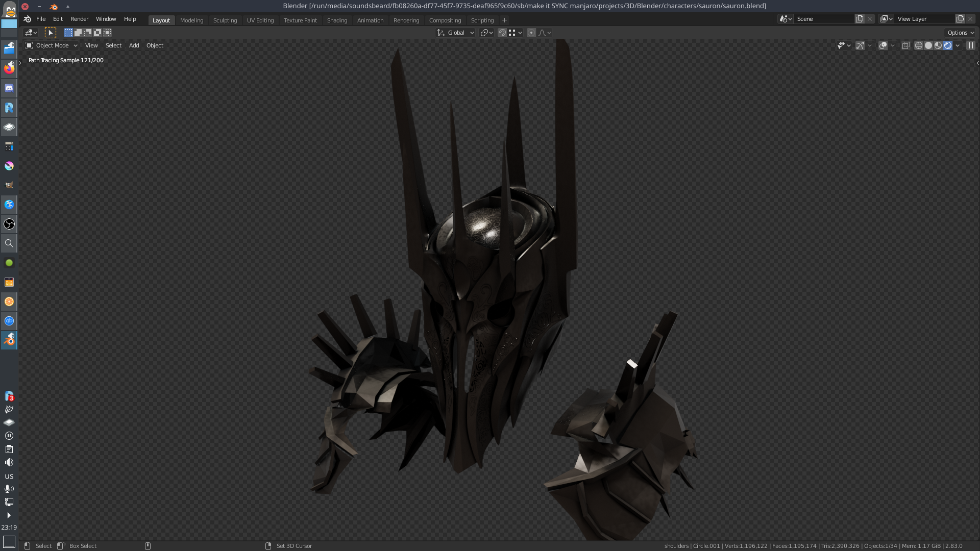Toggle snapping magnet
Viewport: 980px width, 551px height.
(x=502, y=33)
